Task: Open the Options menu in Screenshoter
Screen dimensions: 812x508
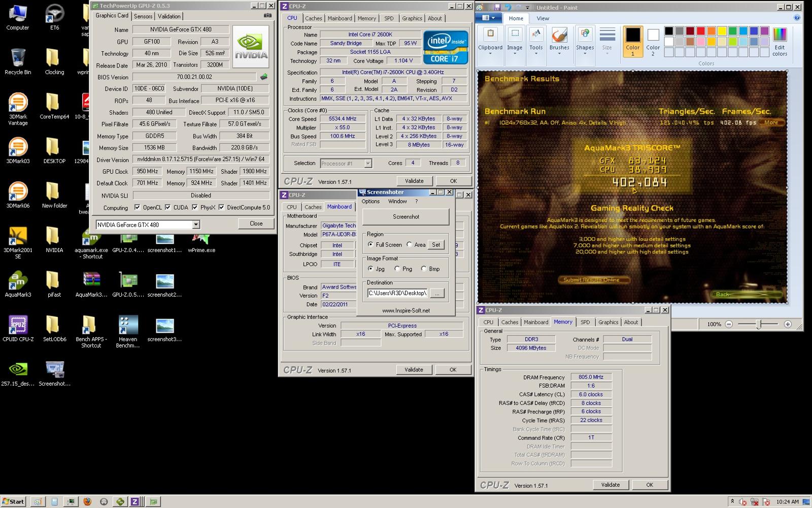Action: [370, 201]
